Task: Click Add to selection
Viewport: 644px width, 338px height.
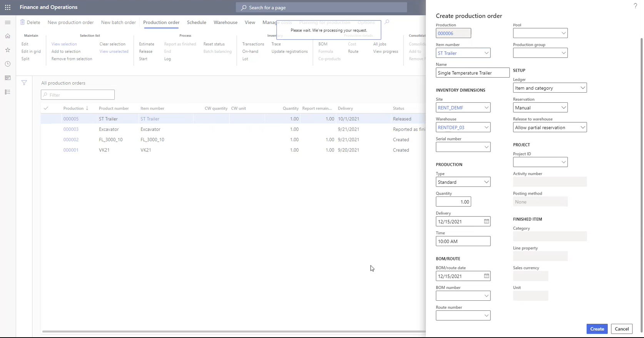Action: coord(66,52)
